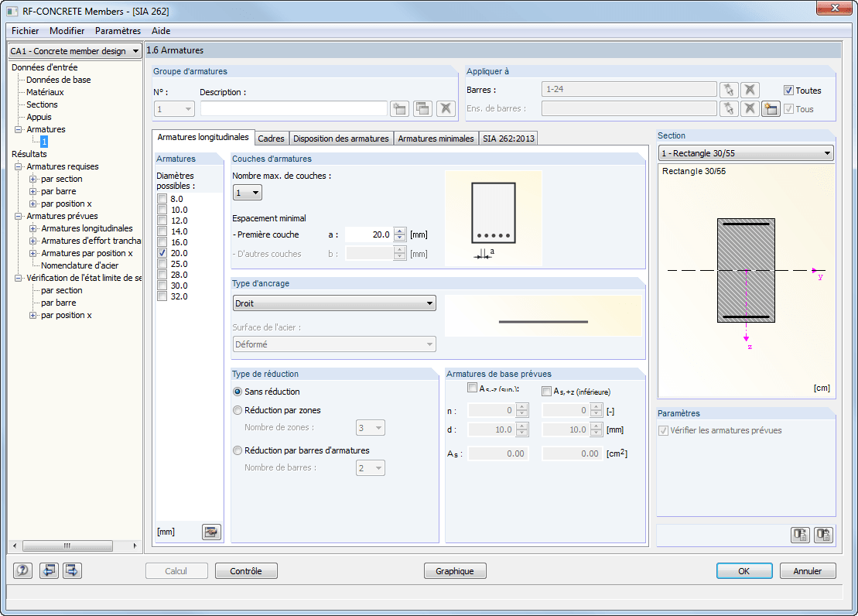Click the right section info icon below Paramètres
858x616 pixels.
pyautogui.click(x=823, y=535)
